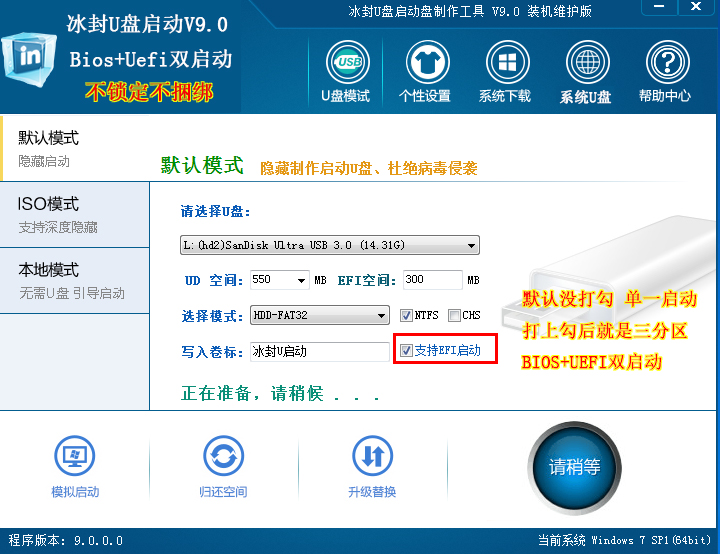Click the 升级替换 arrows icon
Viewport: 720px width, 554px height.
pyautogui.click(x=372, y=456)
